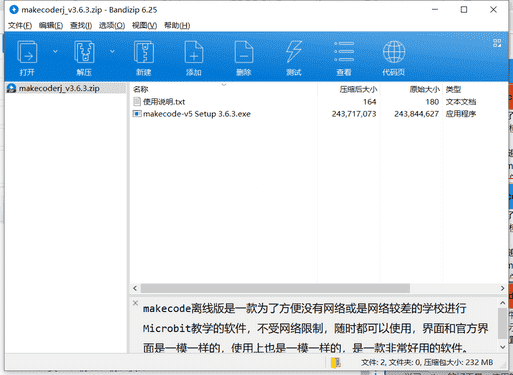Click the Test (测试) lightning icon
Image resolution: width=513 pixels, height=375 pixels.
tap(294, 52)
